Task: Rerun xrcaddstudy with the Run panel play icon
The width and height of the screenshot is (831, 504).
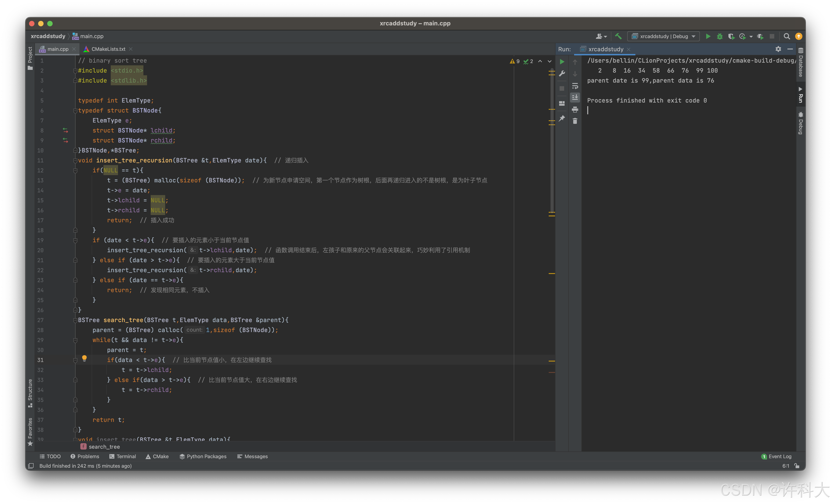Action: point(562,62)
